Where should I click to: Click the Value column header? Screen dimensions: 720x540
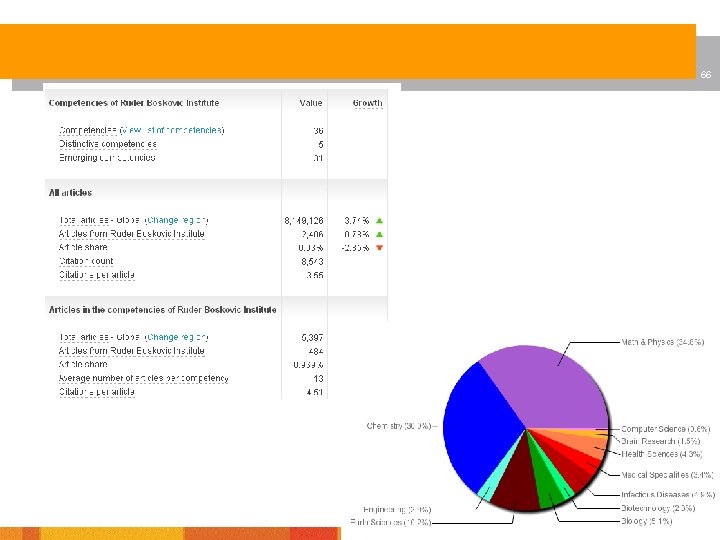[x=311, y=103]
